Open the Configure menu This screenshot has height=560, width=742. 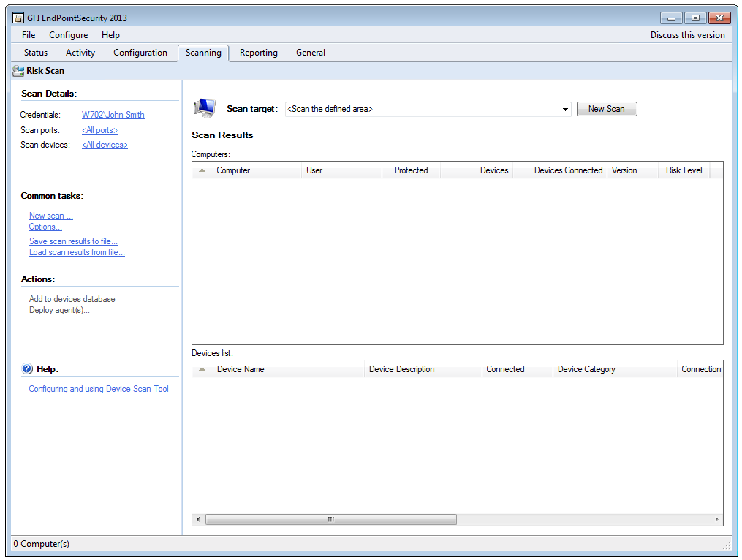pos(68,35)
